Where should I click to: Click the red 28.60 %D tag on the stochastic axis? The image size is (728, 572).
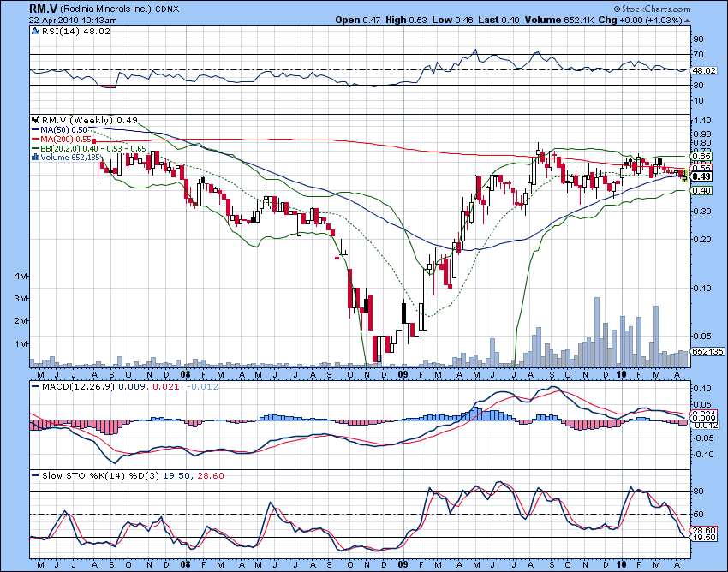click(x=704, y=530)
